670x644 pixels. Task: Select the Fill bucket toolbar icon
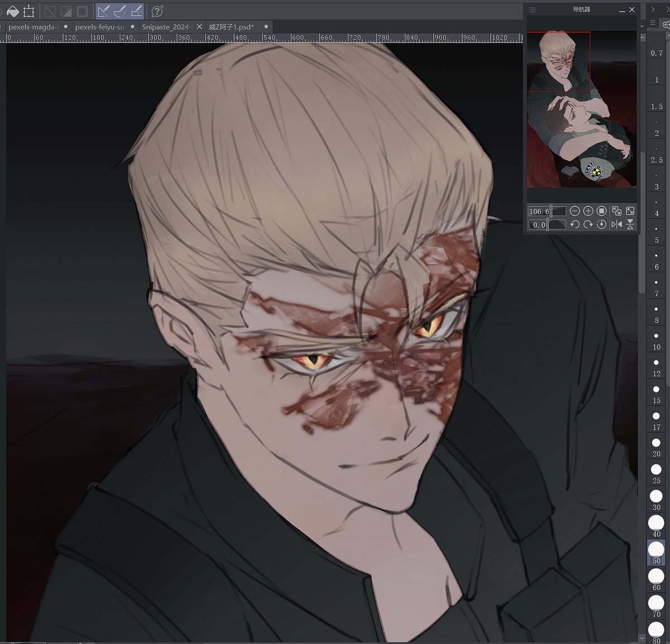(12, 11)
